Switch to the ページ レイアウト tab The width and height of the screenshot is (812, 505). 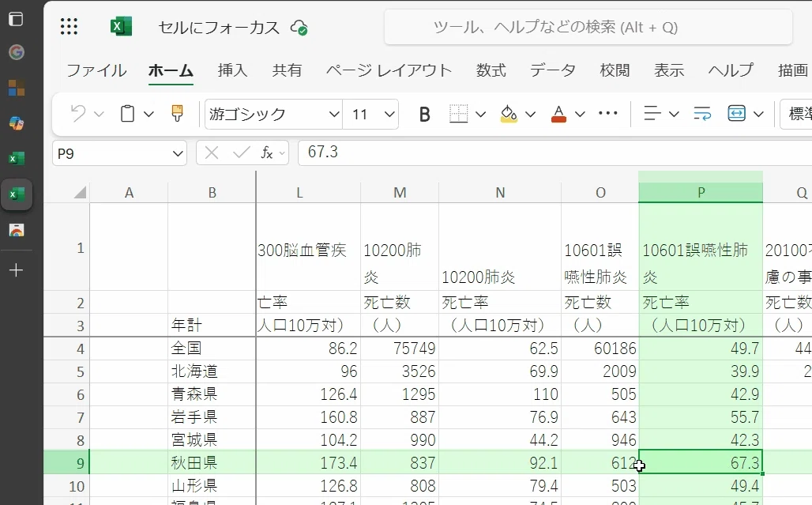(389, 70)
